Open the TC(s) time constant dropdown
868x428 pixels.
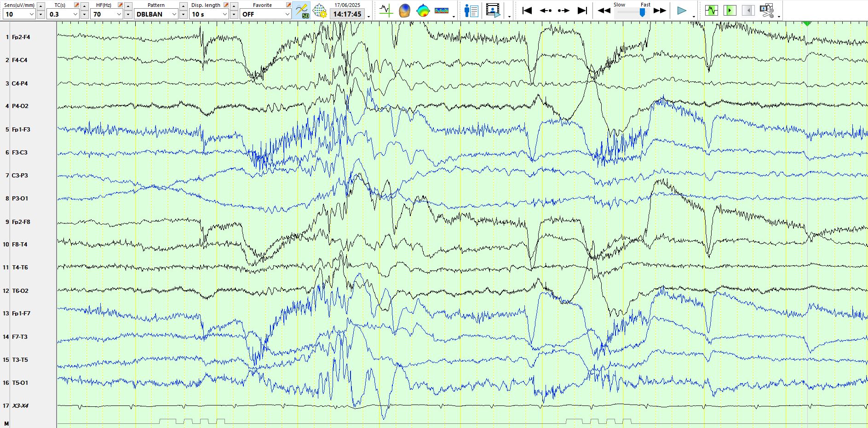pyautogui.click(x=63, y=14)
